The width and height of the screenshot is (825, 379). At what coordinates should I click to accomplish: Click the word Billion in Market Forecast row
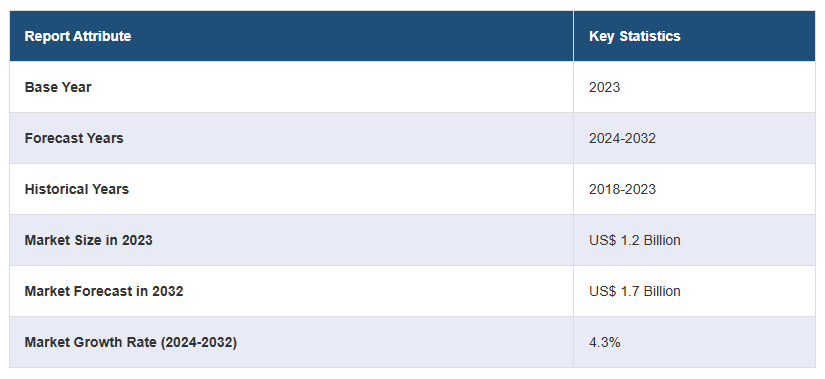coord(662,291)
